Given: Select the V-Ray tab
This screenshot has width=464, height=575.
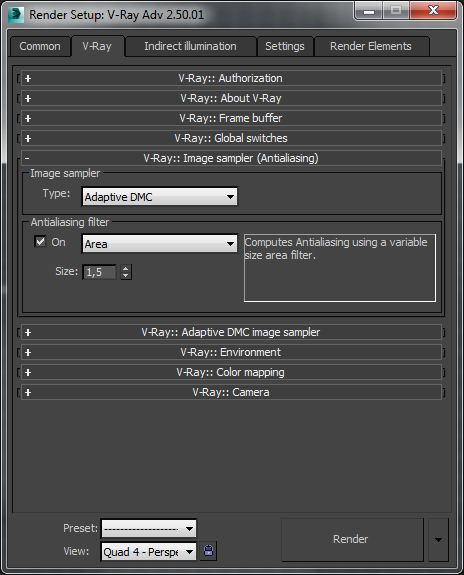Looking at the screenshot, I should [x=97, y=46].
